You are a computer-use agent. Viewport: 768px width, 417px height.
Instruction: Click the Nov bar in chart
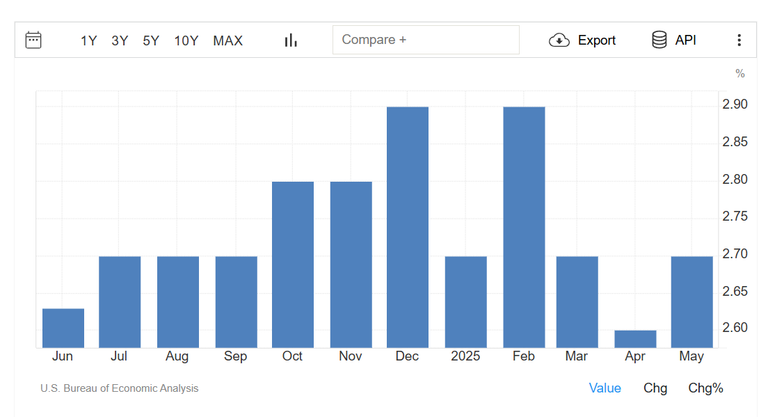click(351, 265)
